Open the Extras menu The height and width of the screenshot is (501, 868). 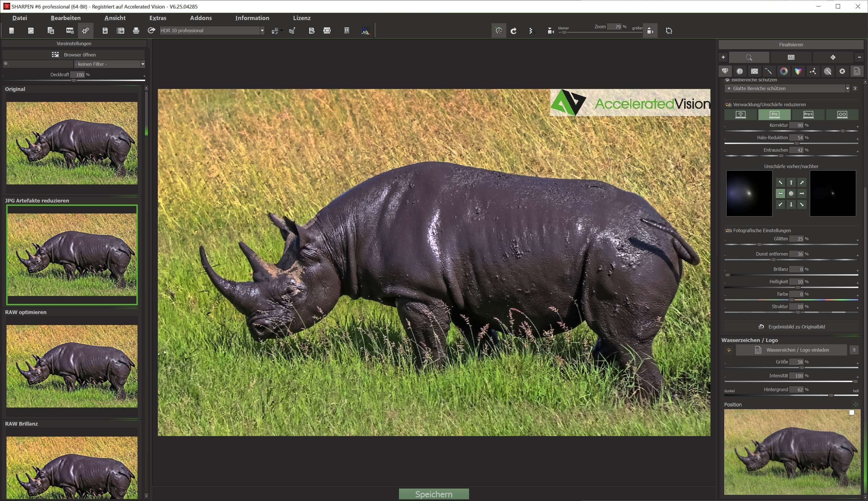click(x=158, y=18)
